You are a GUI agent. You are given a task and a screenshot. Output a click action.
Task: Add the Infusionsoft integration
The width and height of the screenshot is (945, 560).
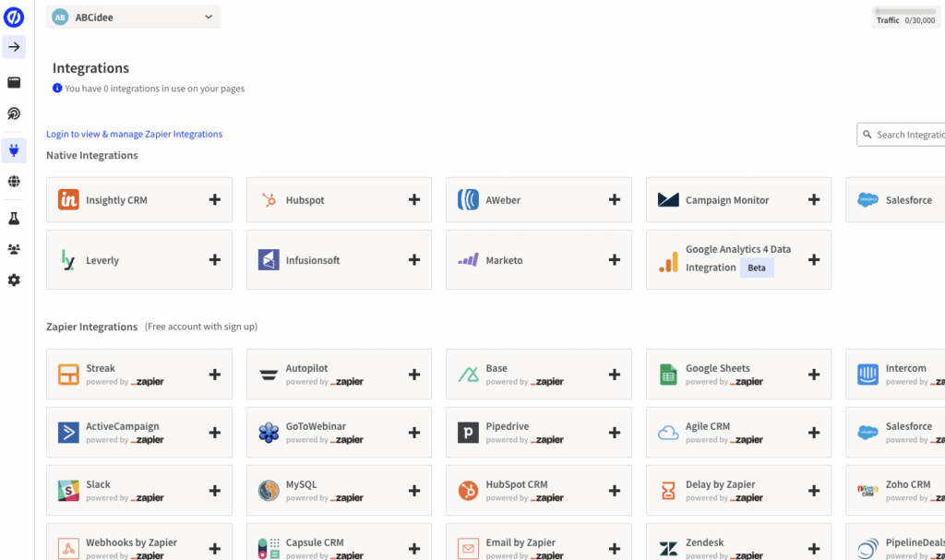(414, 260)
